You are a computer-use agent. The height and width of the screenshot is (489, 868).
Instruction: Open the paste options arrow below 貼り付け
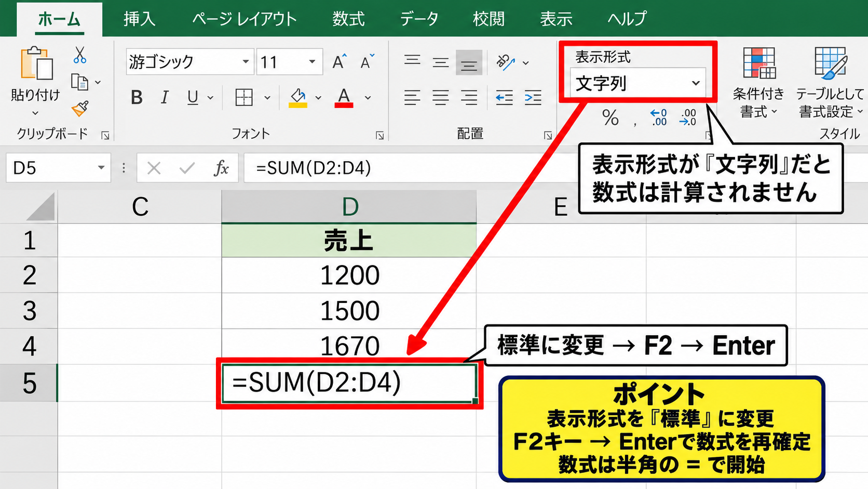35,113
